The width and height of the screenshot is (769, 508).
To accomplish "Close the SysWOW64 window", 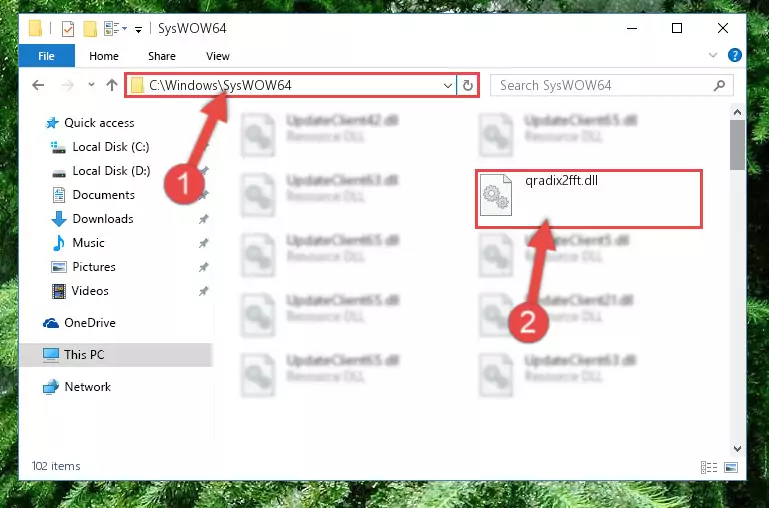I will [722, 28].
